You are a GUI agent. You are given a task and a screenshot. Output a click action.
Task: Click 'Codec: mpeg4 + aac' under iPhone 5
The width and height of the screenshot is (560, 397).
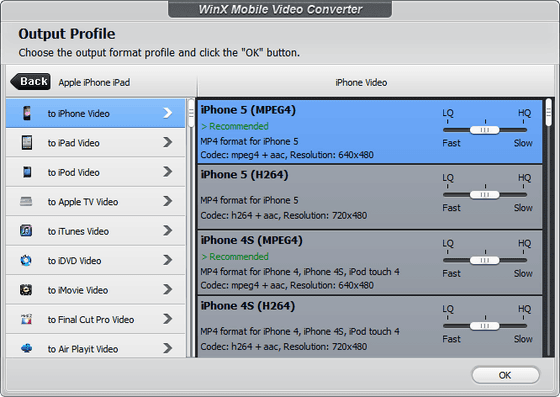click(x=243, y=155)
